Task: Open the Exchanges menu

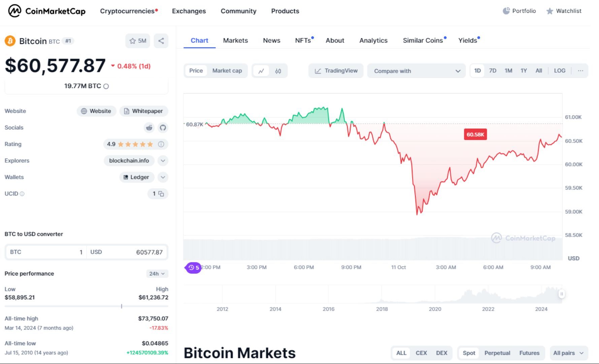Action: click(x=189, y=11)
